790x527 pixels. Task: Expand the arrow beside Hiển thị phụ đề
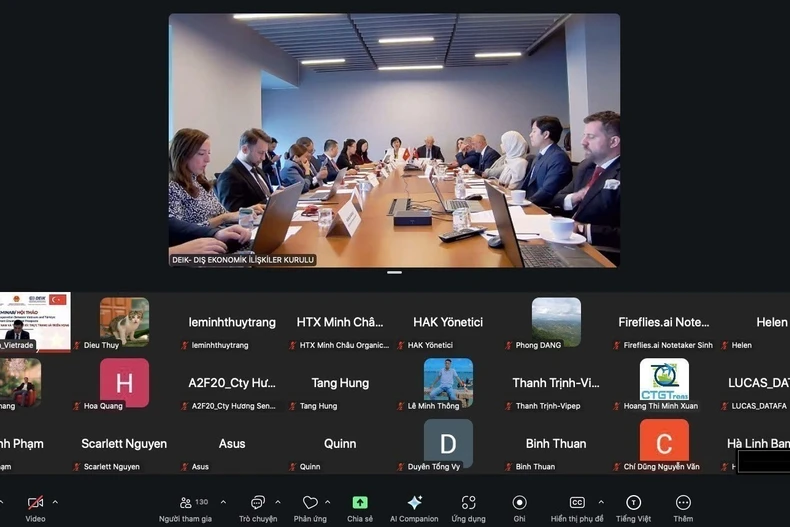pyautogui.click(x=600, y=502)
